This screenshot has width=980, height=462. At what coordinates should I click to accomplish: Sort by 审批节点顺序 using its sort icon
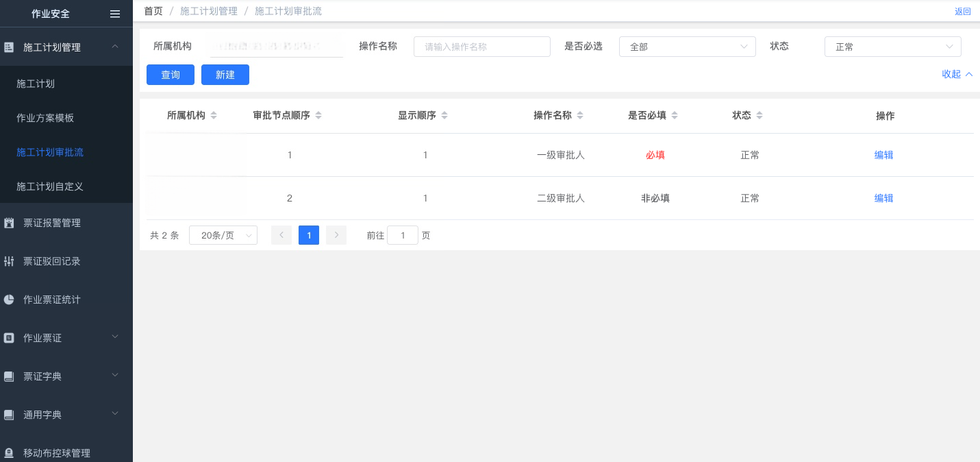[318, 116]
